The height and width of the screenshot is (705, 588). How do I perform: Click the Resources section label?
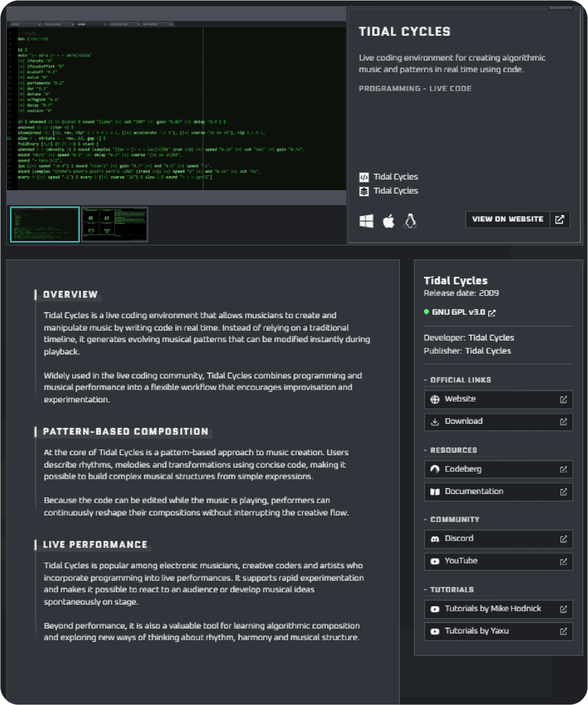coord(453,450)
